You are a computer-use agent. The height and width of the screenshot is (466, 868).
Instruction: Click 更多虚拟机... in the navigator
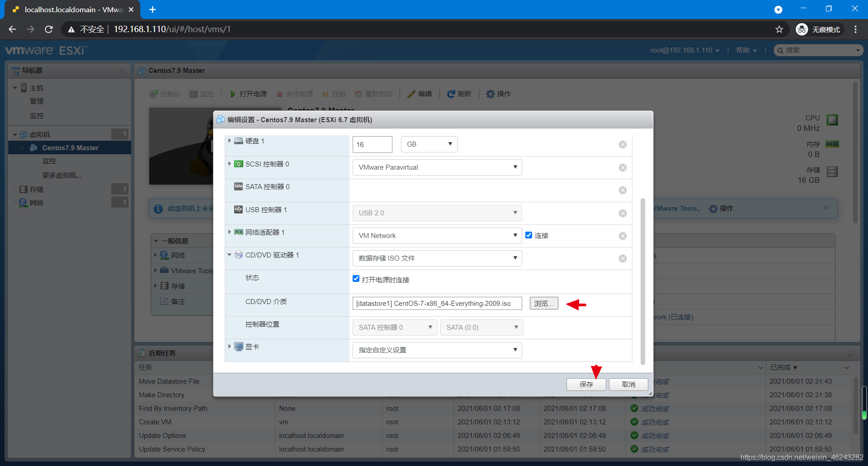[62, 175]
